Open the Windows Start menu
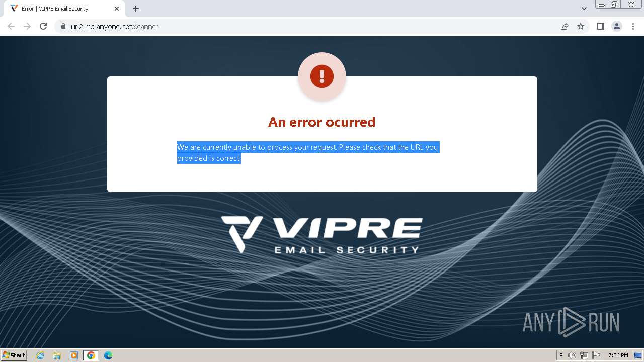Screen dimensions: 644x362 (x=14, y=355)
